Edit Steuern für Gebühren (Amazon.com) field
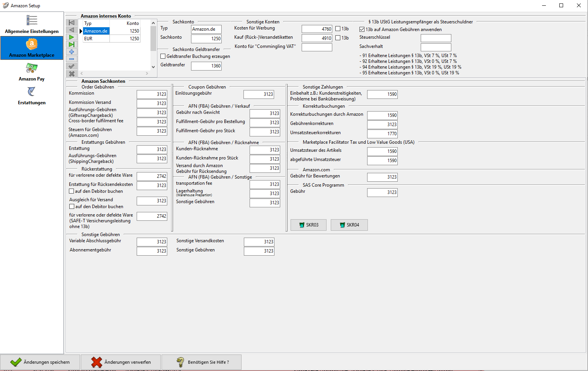Viewport: 588px width, 371px height. click(x=152, y=131)
